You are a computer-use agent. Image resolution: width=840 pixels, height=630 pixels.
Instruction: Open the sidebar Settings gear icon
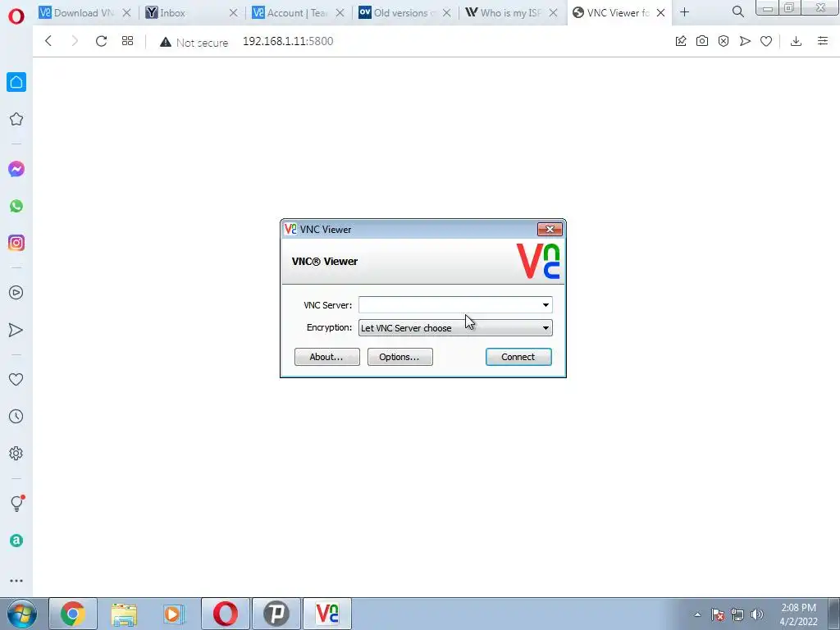(x=16, y=453)
